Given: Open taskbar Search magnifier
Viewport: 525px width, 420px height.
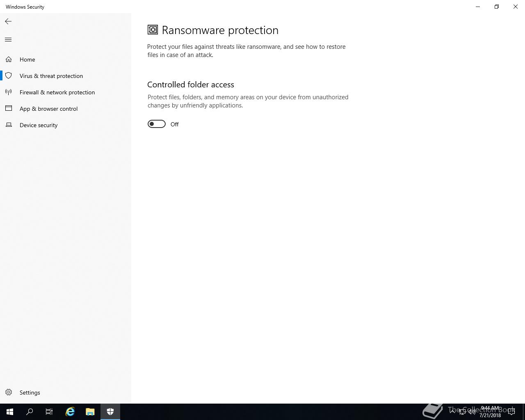Looking at the screenshot, I should [x=30, y=412].
